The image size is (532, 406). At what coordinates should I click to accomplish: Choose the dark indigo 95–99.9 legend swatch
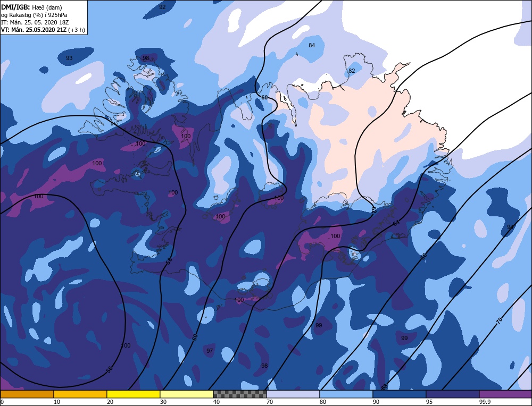tap(453, 394)
